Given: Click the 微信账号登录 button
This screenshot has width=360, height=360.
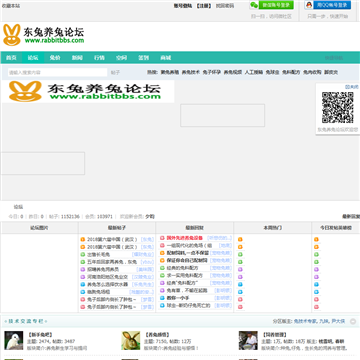Looking at the screenshot, I should pos(272,5).
